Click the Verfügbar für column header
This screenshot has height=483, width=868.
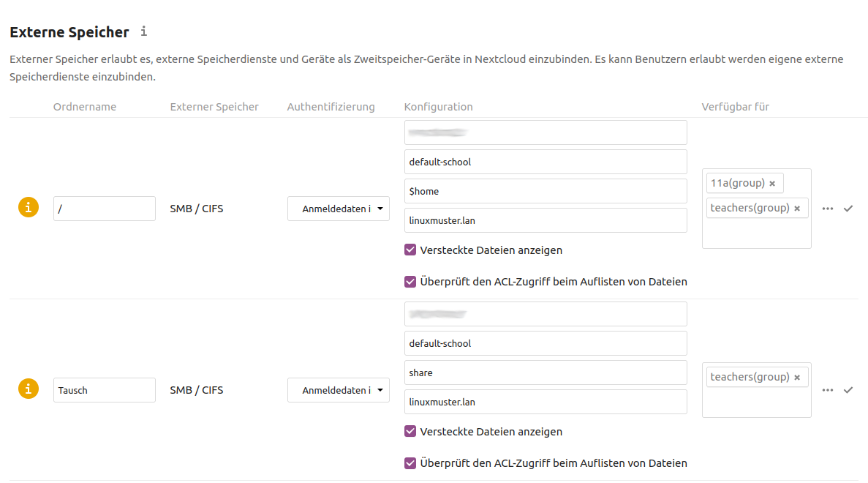pos(735,107)
